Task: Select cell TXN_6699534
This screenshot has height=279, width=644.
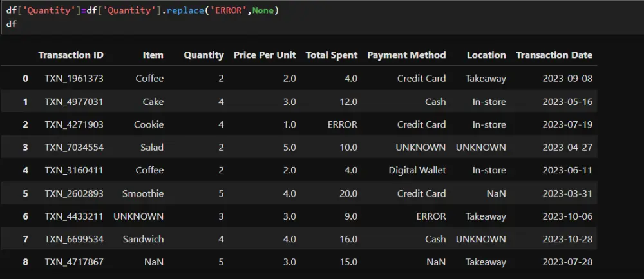Action: click(x=74, y=239)
